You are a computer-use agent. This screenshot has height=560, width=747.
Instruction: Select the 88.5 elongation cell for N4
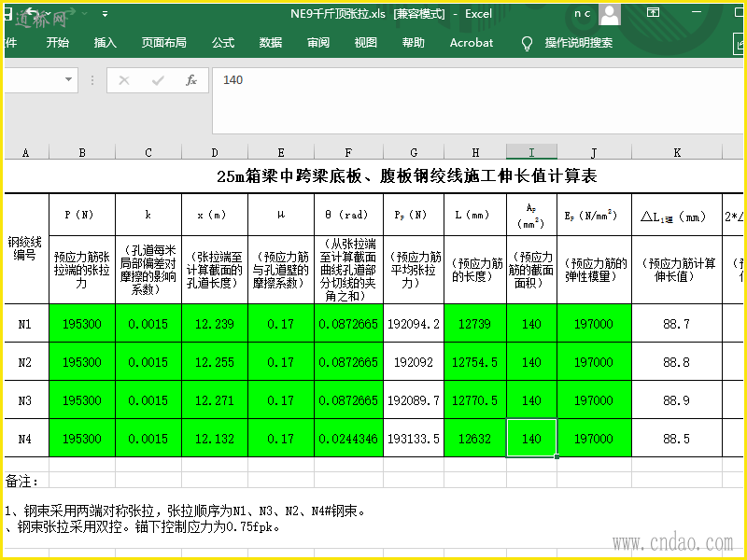[677, 439]
